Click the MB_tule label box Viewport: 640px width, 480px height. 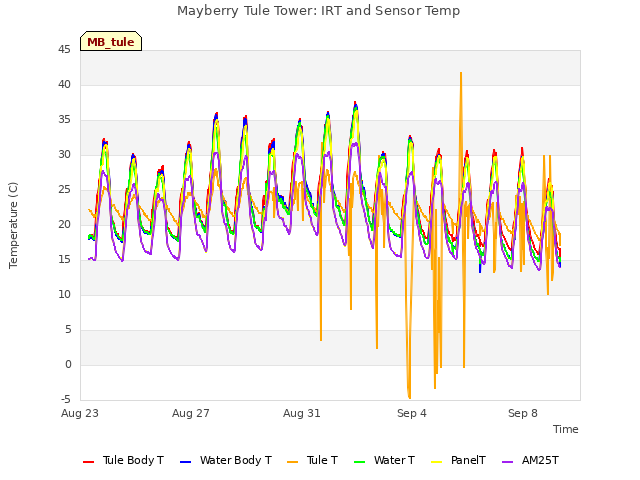(x=111, y=41)
